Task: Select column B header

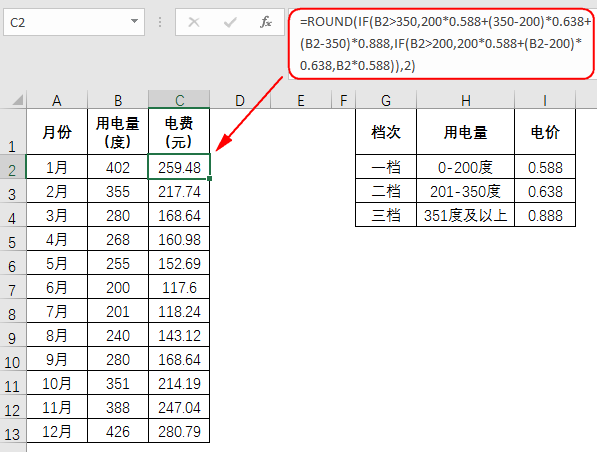Action: [118, 100]
